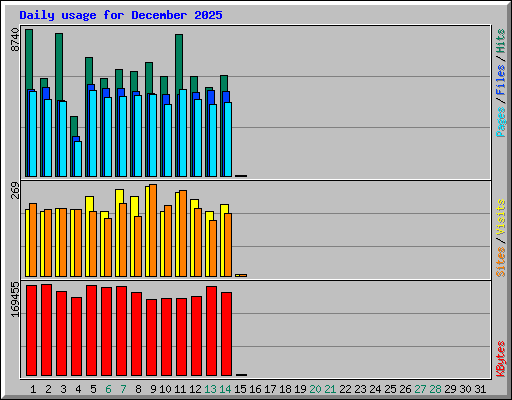Select green weekend day 21 label
The image size is (512, 400).
tap(330, 389)
